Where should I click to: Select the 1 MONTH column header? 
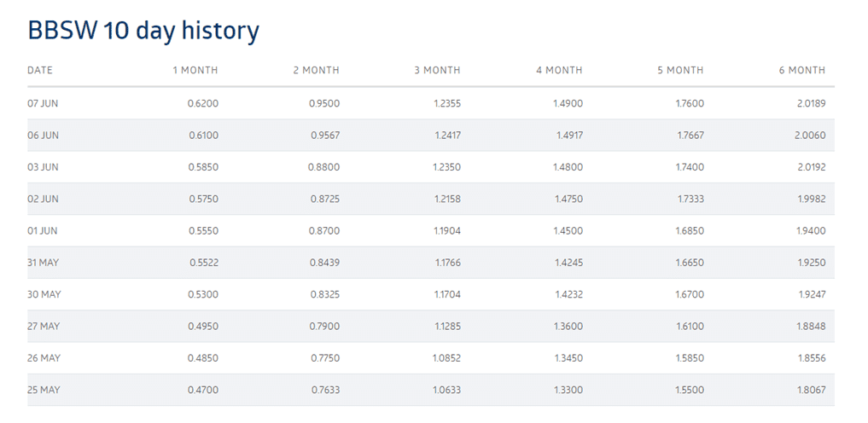click(195, 70)
